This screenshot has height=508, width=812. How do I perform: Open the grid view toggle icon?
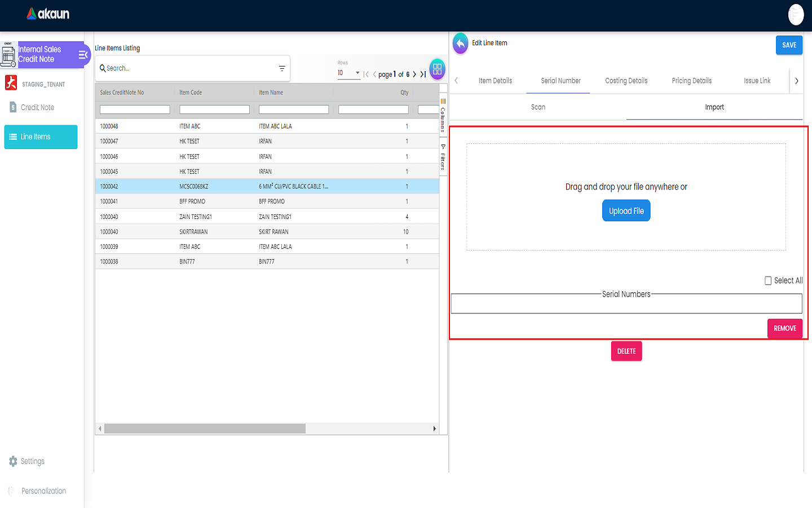(x=437, y=69)
